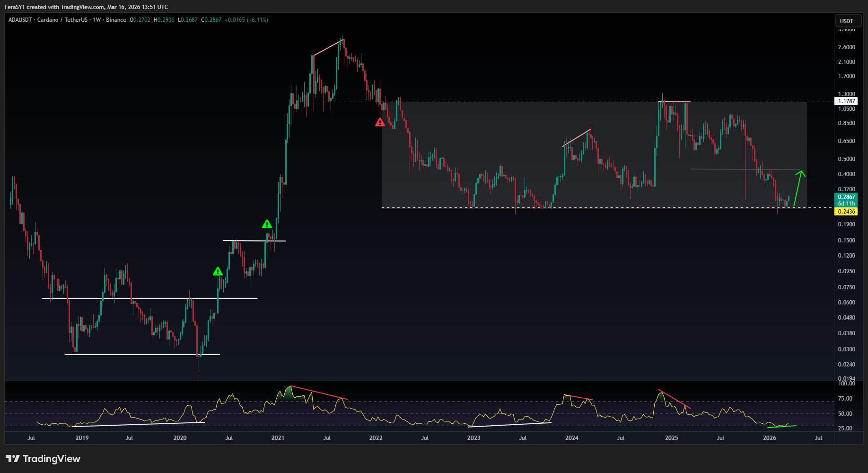Click the 0.4000 price scale label
868x473 pixels.
coord(847,174)
